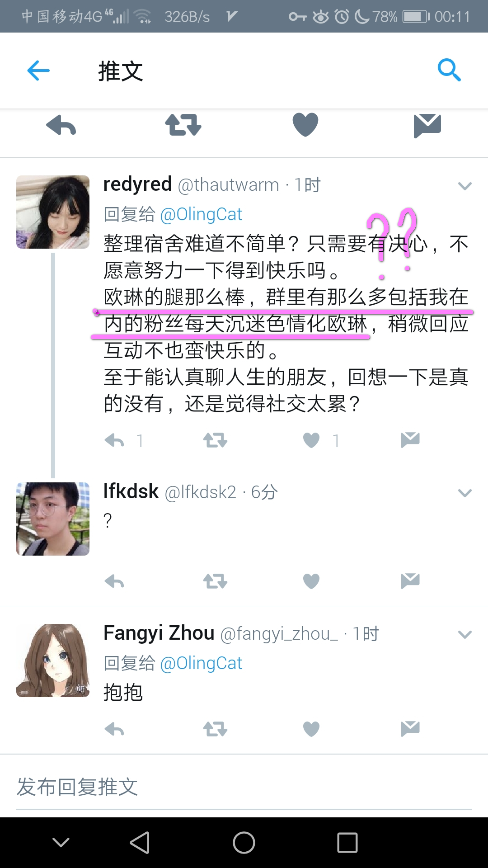
Task: Reply to lfkdsk's tweet
Action: click(114, 581)
